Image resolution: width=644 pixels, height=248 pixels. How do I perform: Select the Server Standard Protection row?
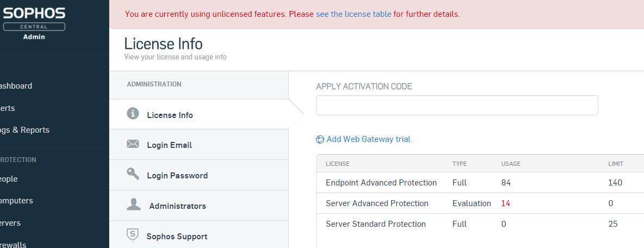point(480,224)
